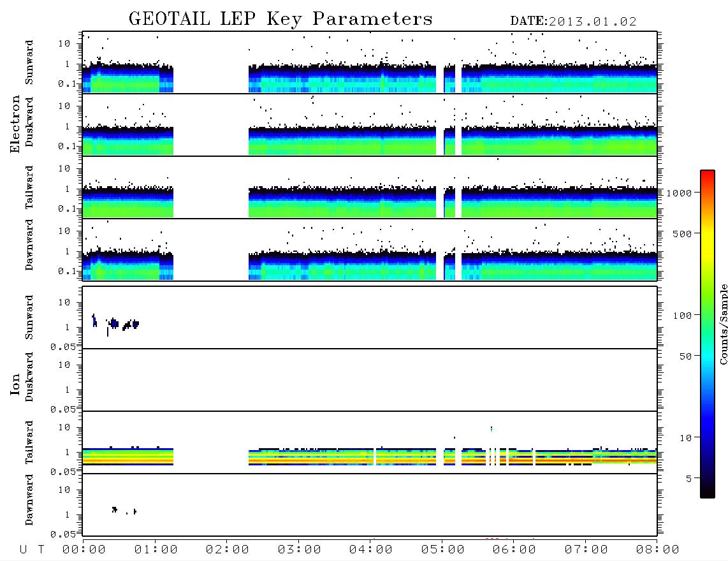Click the "02:00" time tick label
This screenshot has width=728, height=561.
click(228, 550)
